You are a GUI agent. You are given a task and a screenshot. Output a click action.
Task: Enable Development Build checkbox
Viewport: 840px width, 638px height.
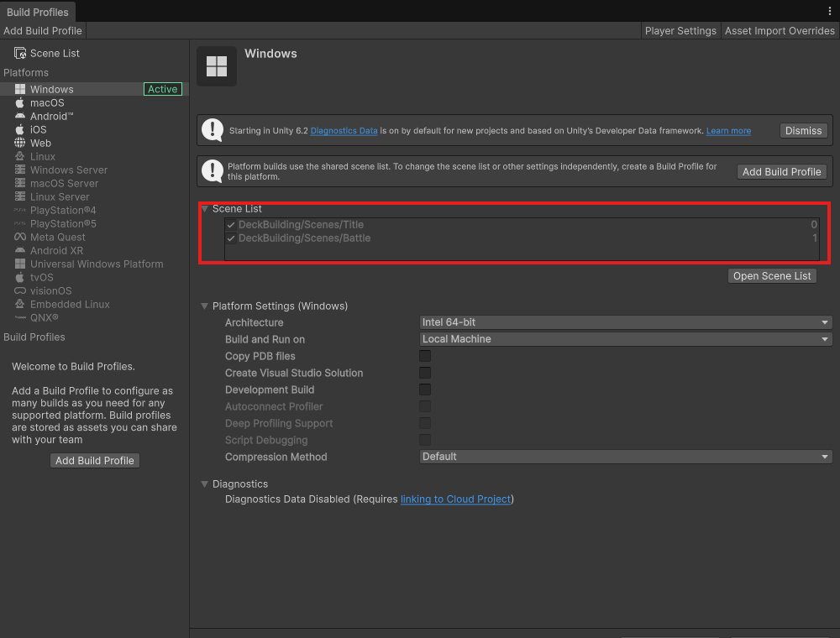pyautogui.click(x=425, y=390)
